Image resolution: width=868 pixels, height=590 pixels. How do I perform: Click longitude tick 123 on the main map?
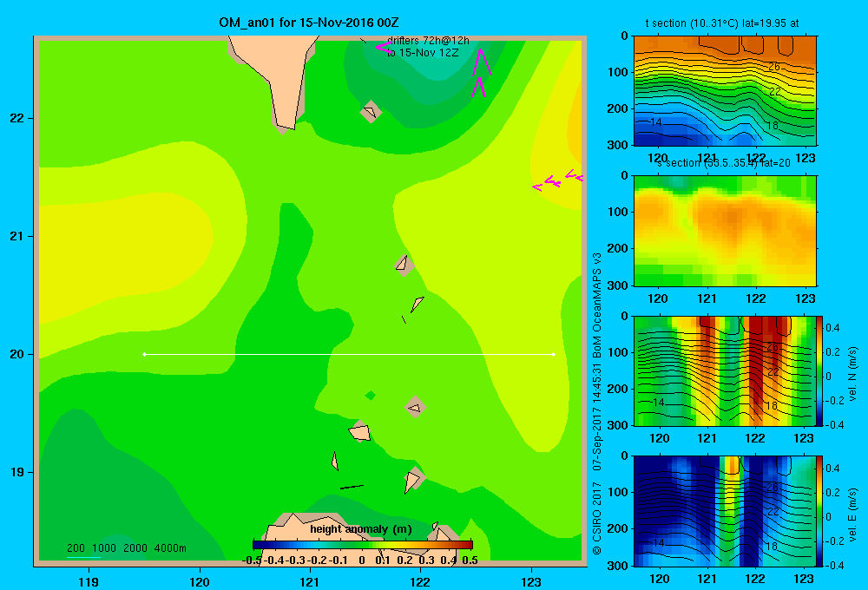point(531,581)
